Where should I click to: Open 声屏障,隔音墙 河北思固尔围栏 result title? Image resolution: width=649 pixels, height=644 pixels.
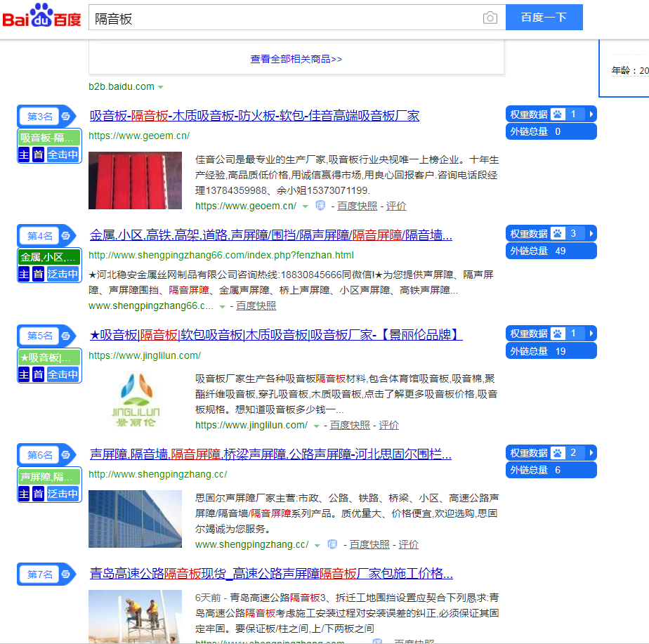(x=270, y=454)
